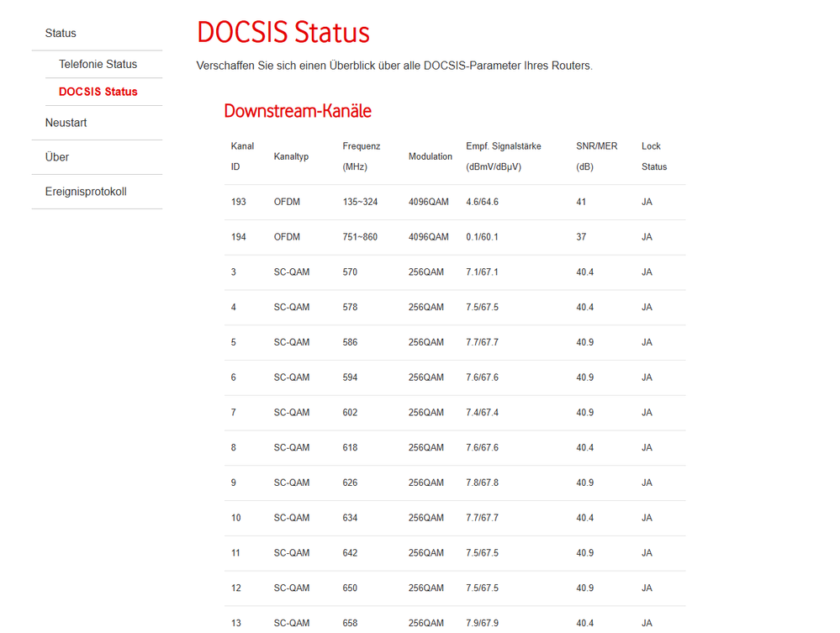The width and height of the screenshot is (840, 633).
Task: Click frequency value 751~860
Action: (360, 237)
